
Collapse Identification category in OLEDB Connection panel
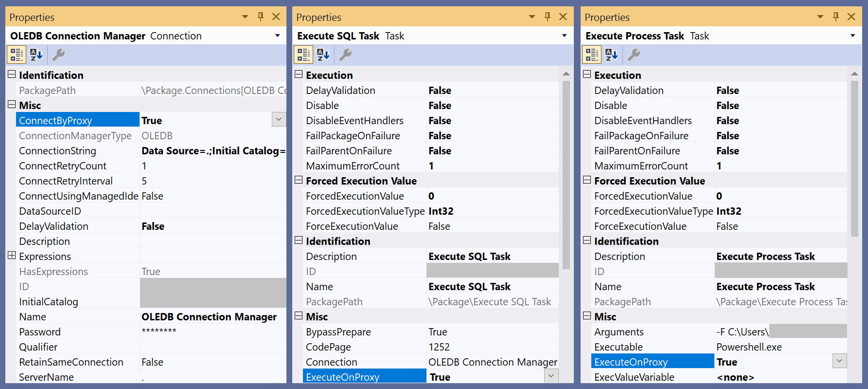tap(12, 75)
